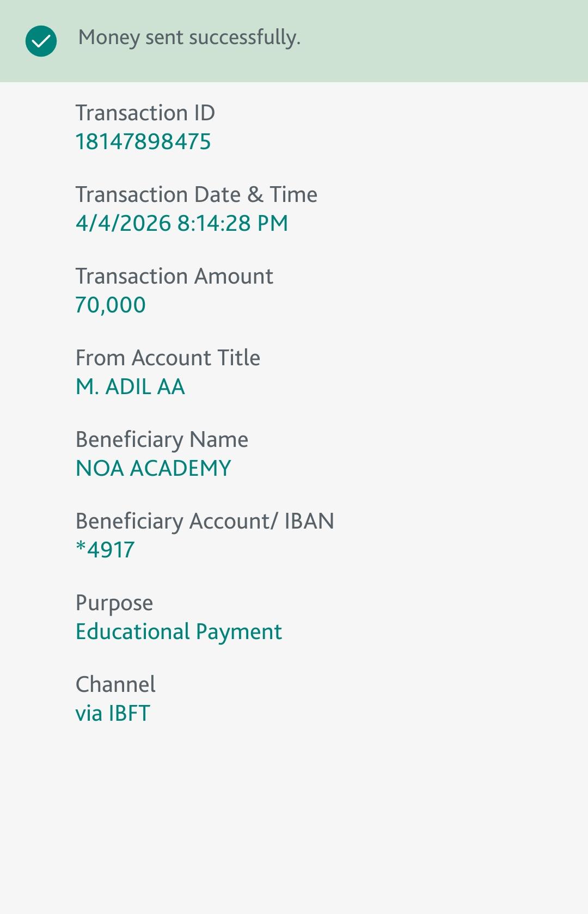
Task: Tap the amount value 70,000
Action: tap(111, 305)
